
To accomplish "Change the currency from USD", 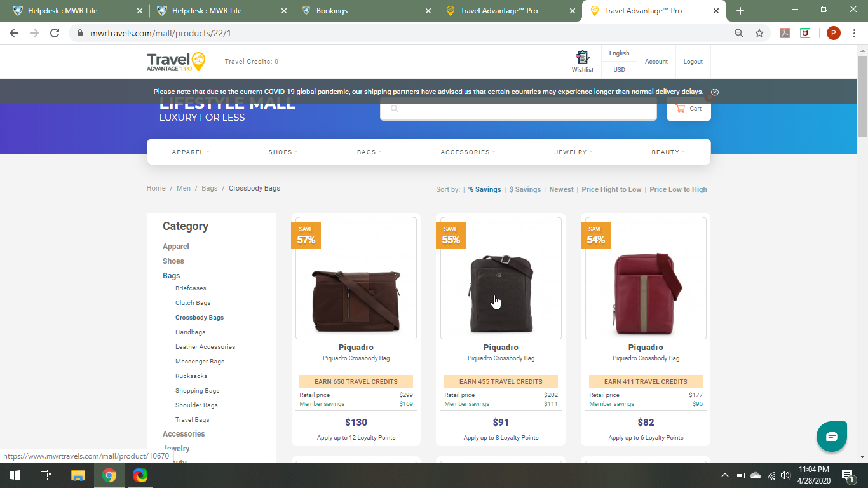I will pyautogui.click(x=619, y=70).
